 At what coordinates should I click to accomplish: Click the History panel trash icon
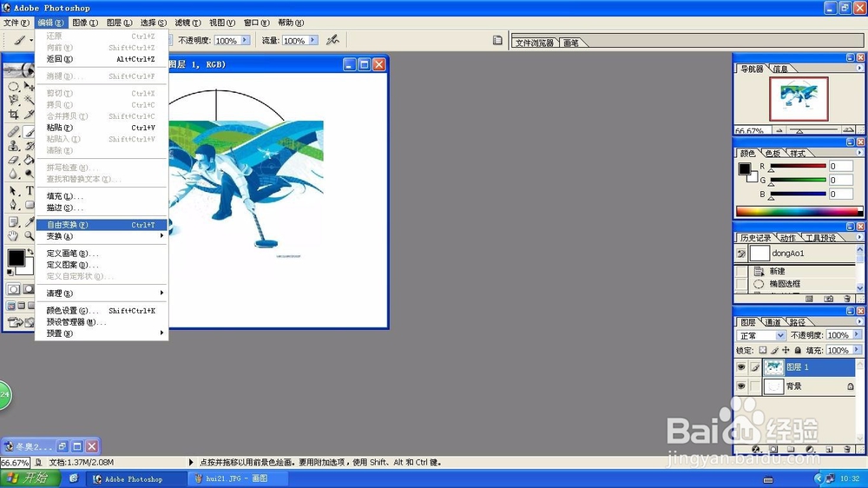[847, 299]
